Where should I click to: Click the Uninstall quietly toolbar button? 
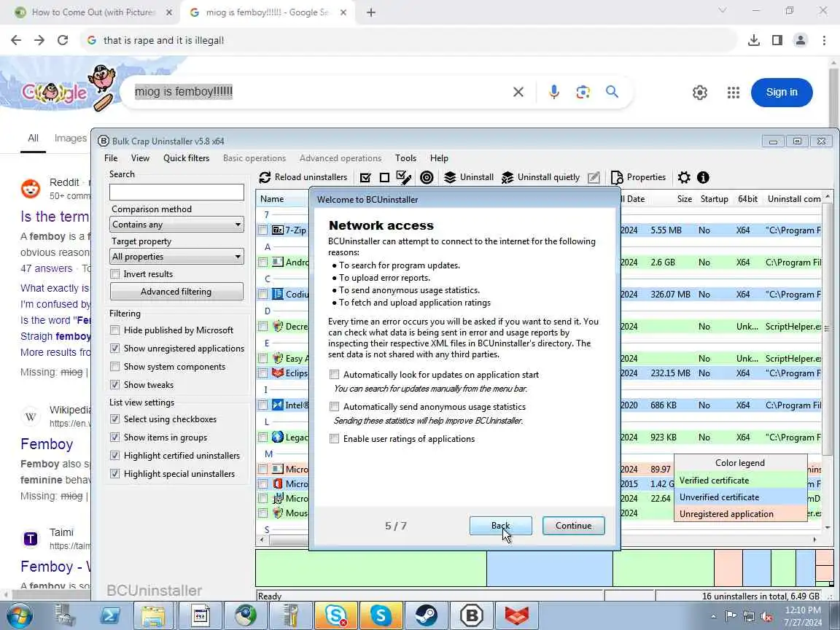click(x=540, y=177)
